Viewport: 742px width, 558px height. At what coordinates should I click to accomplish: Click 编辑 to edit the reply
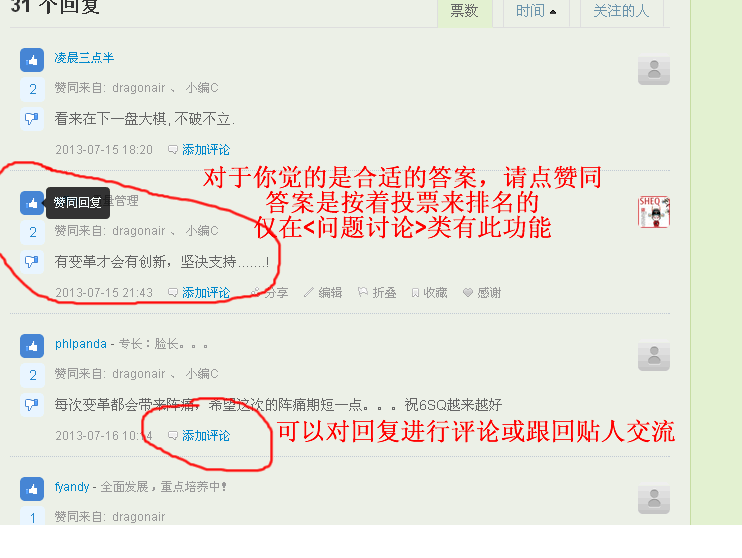tap(323, 293)
